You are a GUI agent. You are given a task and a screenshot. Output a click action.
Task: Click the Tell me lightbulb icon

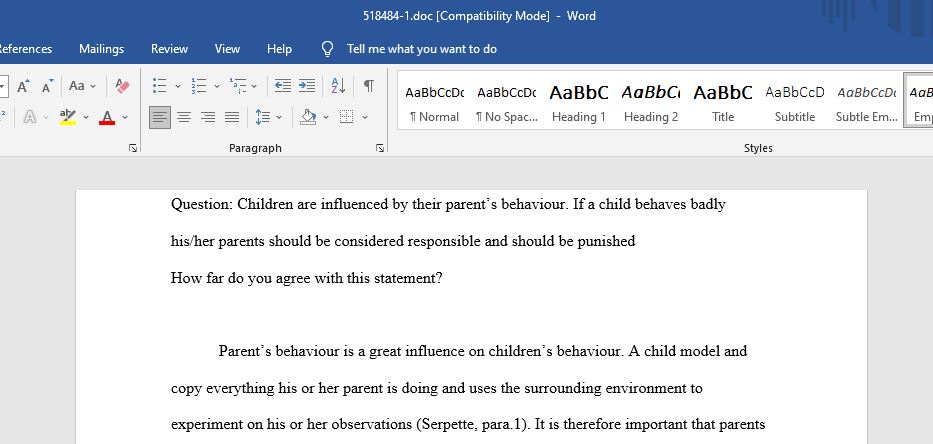[327, 49]
